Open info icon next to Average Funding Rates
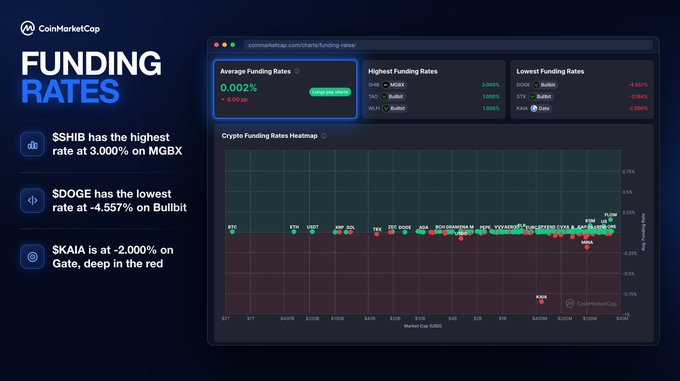Screen dimensions: 680x381 (297, 71)
